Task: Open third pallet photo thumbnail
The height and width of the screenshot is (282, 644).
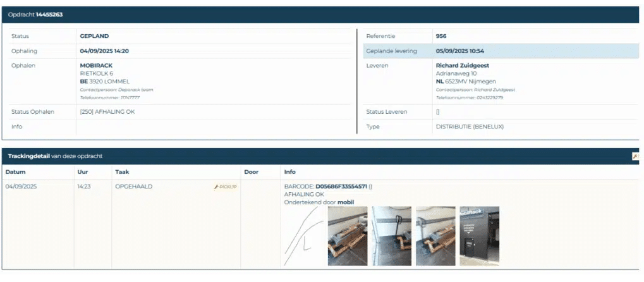Action: coord(435,236)
